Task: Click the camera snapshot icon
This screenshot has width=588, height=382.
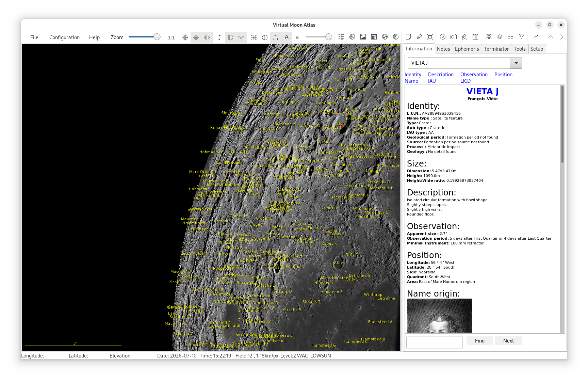Action: (x=454, y=37)
